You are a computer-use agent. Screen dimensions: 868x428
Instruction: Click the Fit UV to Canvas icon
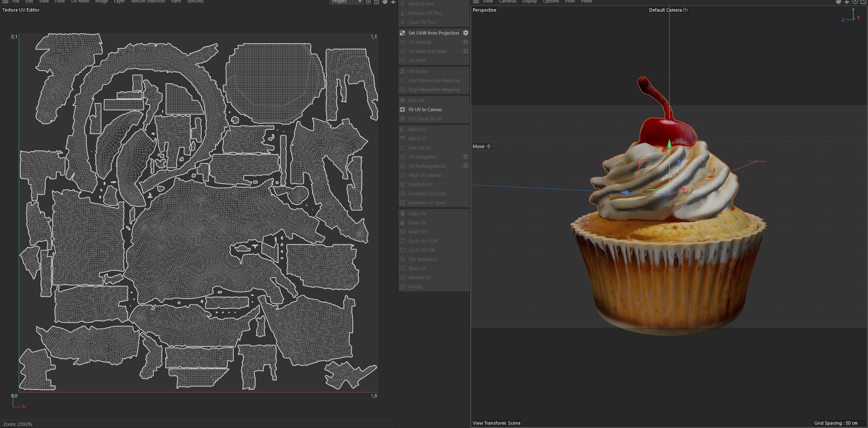(402, 109)
